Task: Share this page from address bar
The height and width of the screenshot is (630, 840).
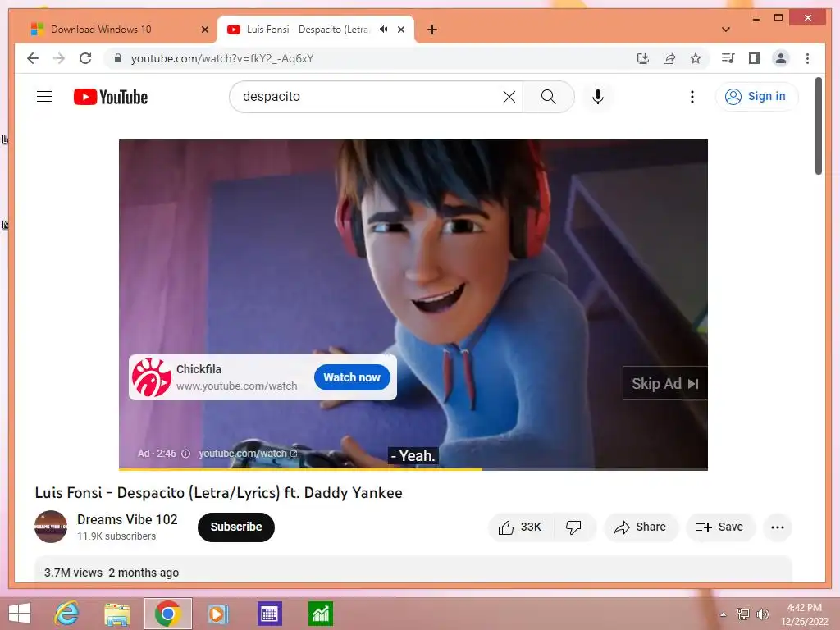Action: coord(669,58)
